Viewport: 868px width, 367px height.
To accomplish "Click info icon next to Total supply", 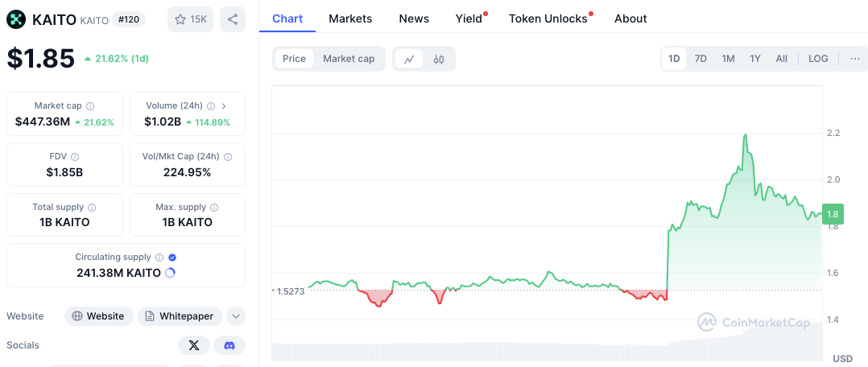I will (x=92, y=208).
